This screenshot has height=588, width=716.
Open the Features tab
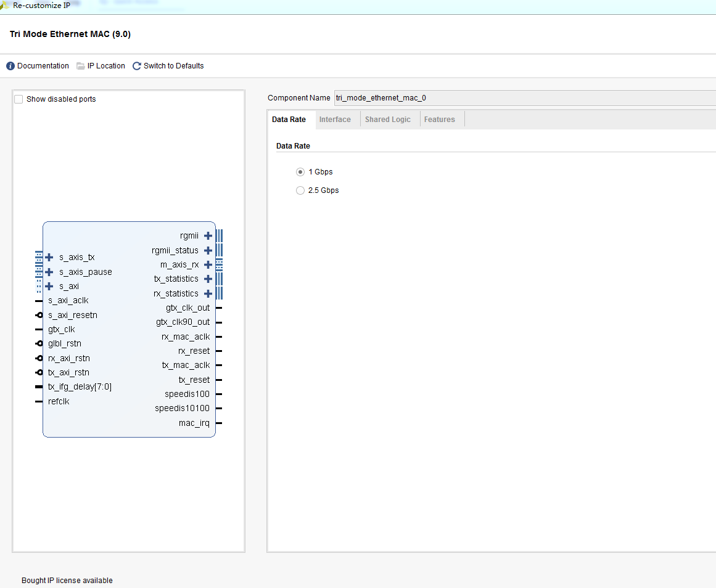(x=439, y=120)
